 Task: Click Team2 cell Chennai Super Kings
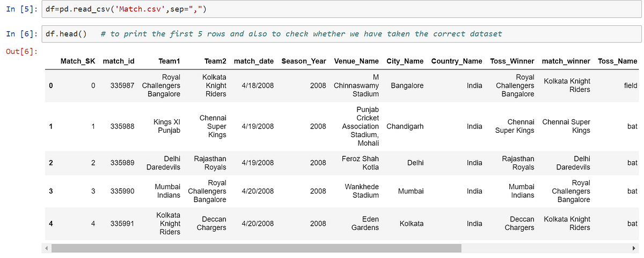(213, 126)
